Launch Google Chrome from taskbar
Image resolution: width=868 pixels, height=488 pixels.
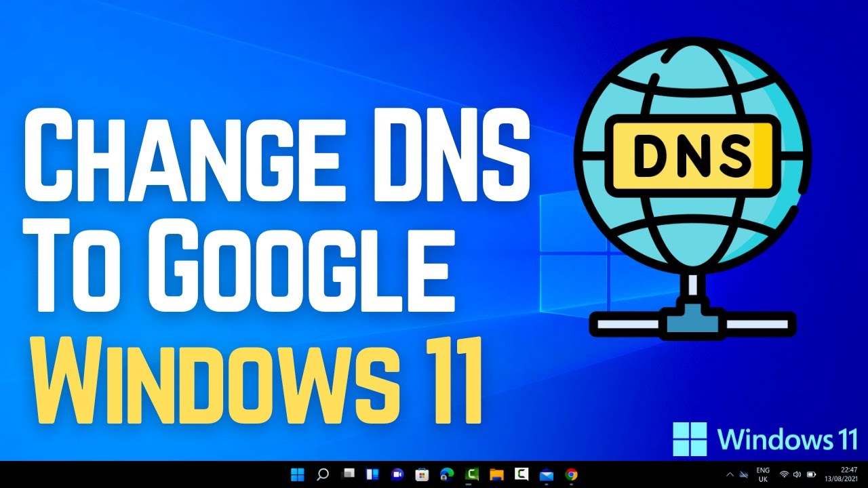point(572,474)
